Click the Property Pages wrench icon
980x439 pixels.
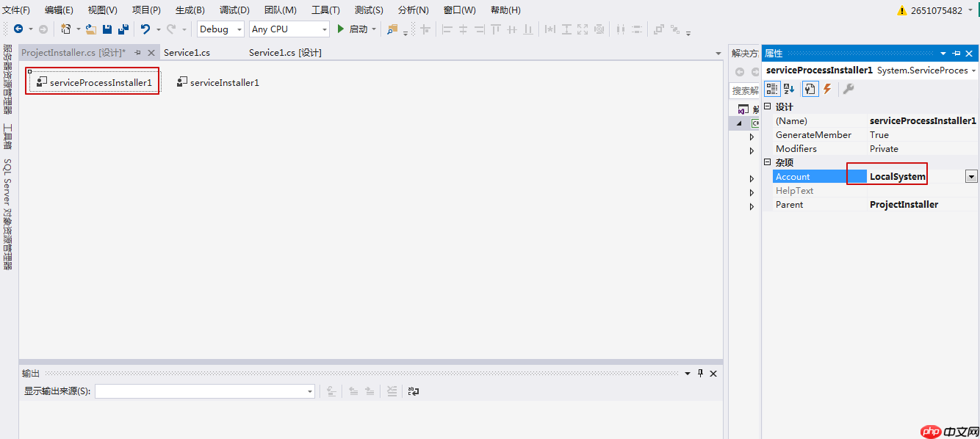click(848, 89)
